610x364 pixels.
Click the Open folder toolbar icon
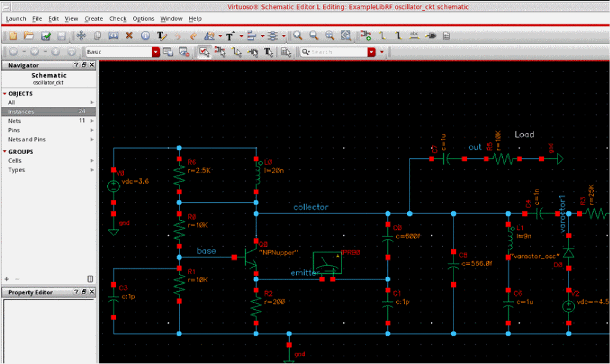tap(30, 36)
